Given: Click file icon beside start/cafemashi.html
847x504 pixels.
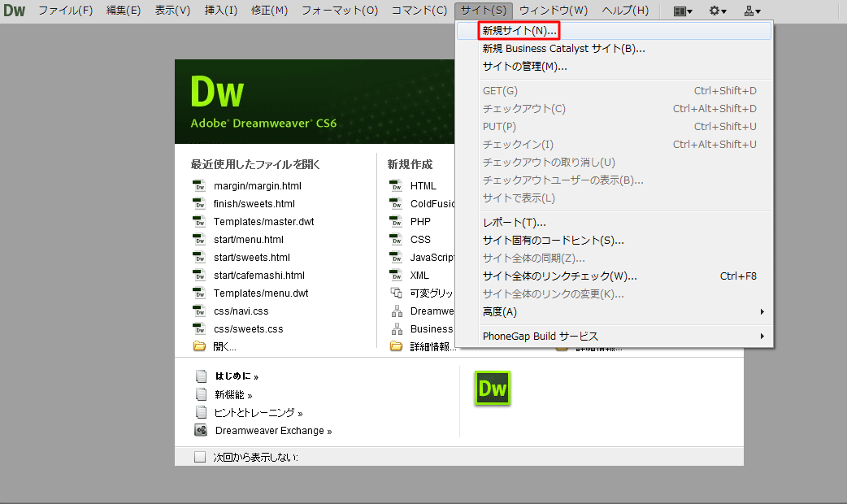Looking at the screenshot, I should tap(199, 275).
